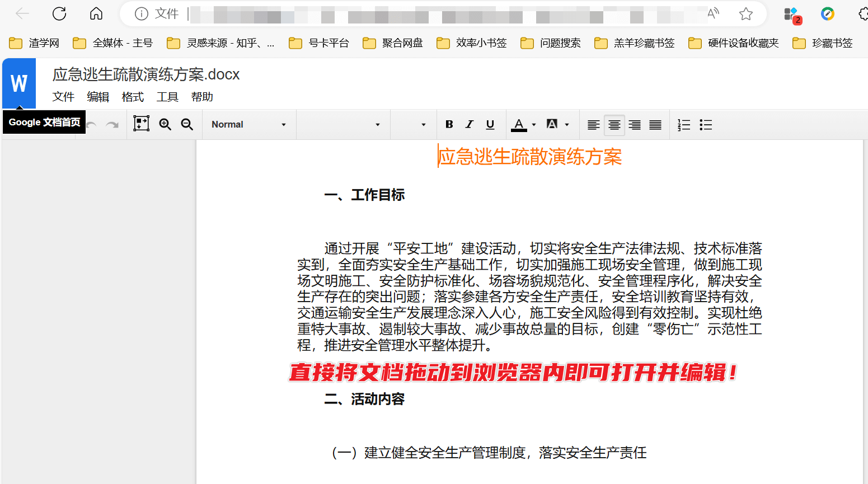Screen dimensions: 868x484
Task: Enable right text alignment
Action: pyautogui.click(x=635, y=124)
